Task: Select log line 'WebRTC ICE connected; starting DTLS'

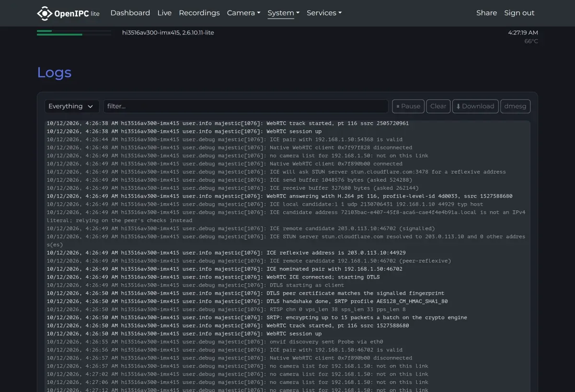Action: [213, 277]
